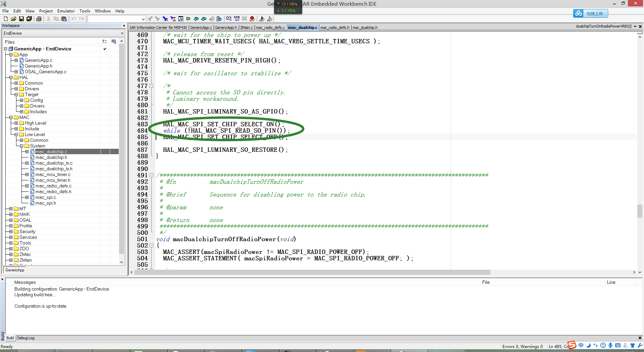Click the Sogou input method logo

click(x=572, y=345)
